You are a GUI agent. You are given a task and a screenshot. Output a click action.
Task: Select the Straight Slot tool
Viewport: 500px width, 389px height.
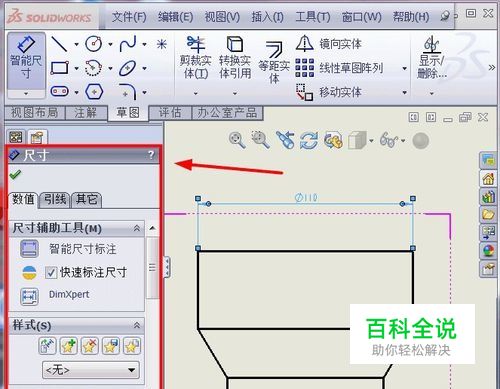tap(60, 91)
